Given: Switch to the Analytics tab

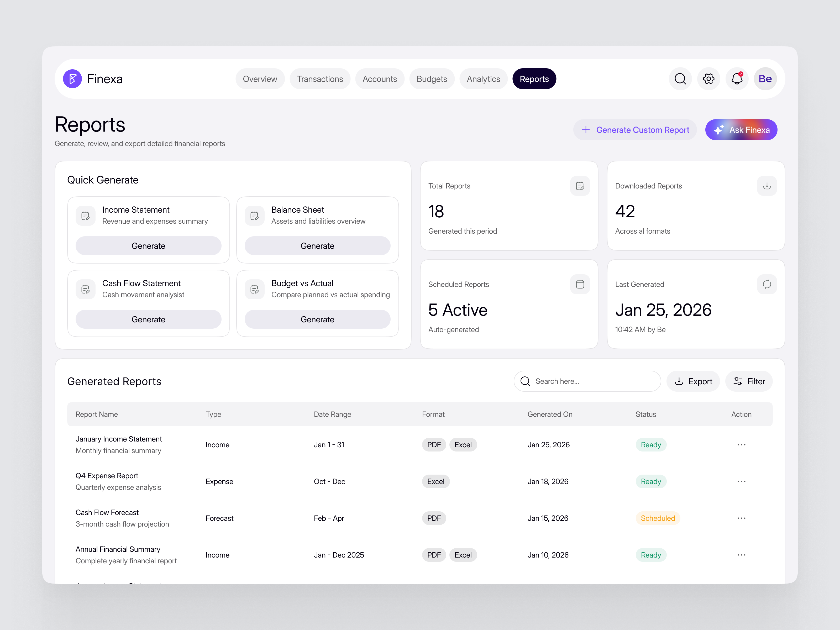Looking at the screenshot, I should [483, 78].
